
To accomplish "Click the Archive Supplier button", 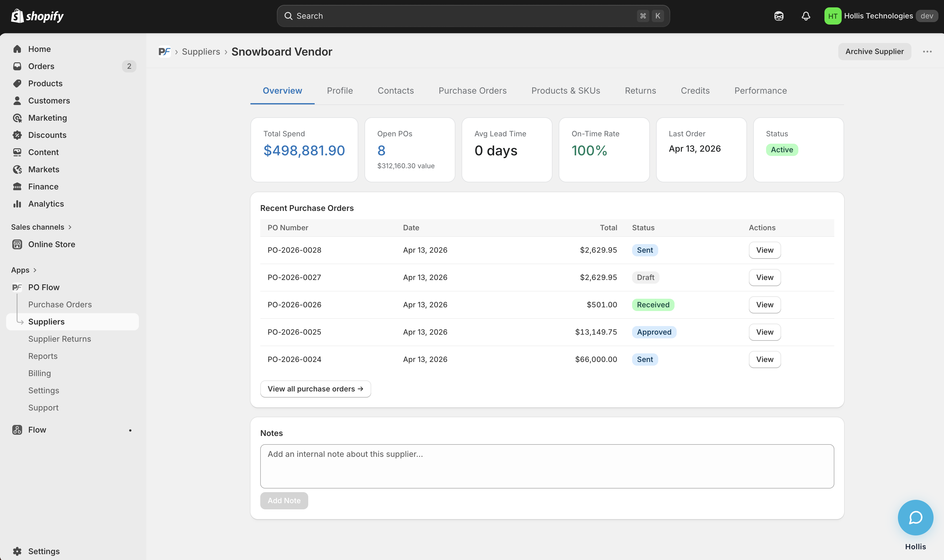I will pyautogui.click(x=874, y=52).
